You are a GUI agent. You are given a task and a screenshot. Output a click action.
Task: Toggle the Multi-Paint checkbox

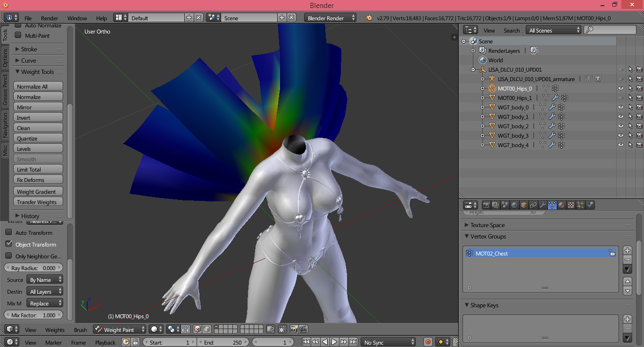pyautogui.click(x=18, y=35)
